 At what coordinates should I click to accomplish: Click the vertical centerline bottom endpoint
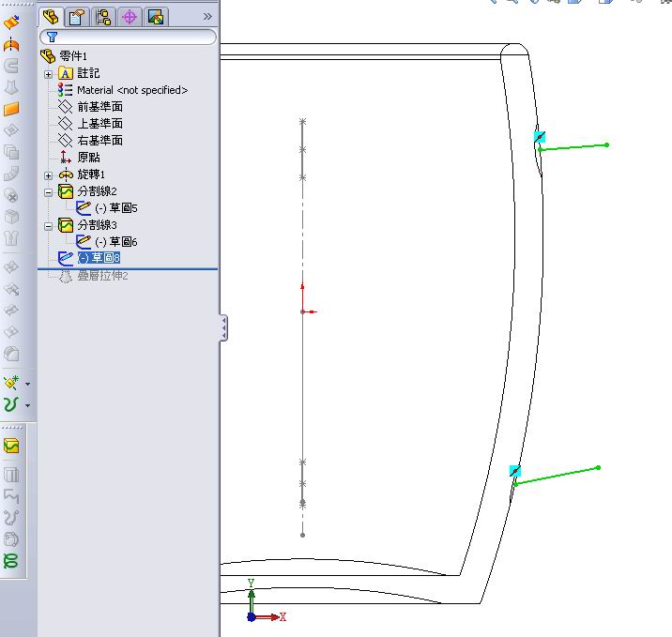302,535
